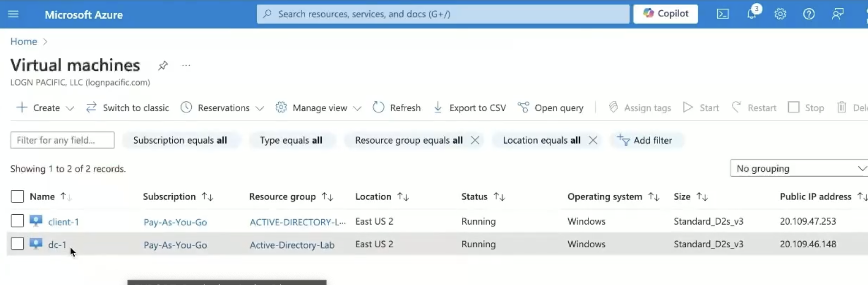Open the Azure portal hamburger menu
This screenshot has height=285, width=868.
click(x=13, y=14)
